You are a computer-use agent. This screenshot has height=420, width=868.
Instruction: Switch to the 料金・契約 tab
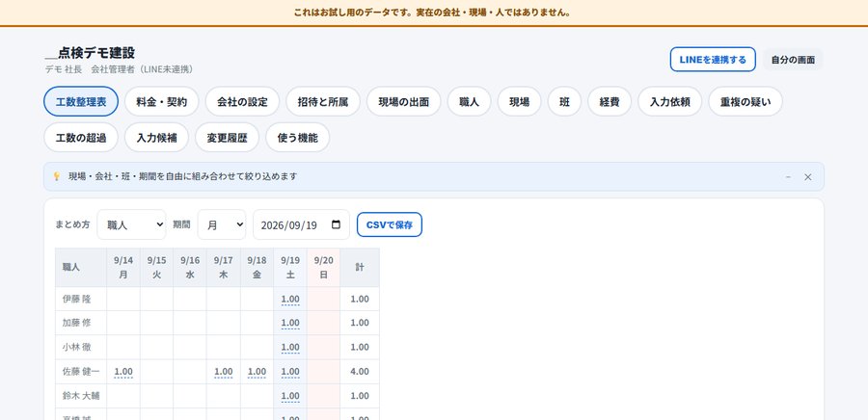tap(162, 102)
